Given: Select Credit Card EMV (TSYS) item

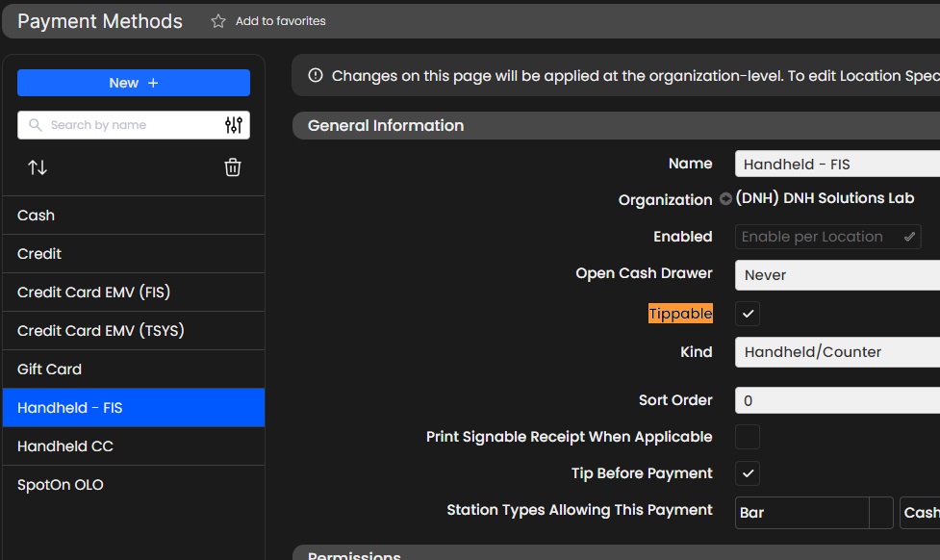Looking at the screenshot, I should tap(134, 330).
